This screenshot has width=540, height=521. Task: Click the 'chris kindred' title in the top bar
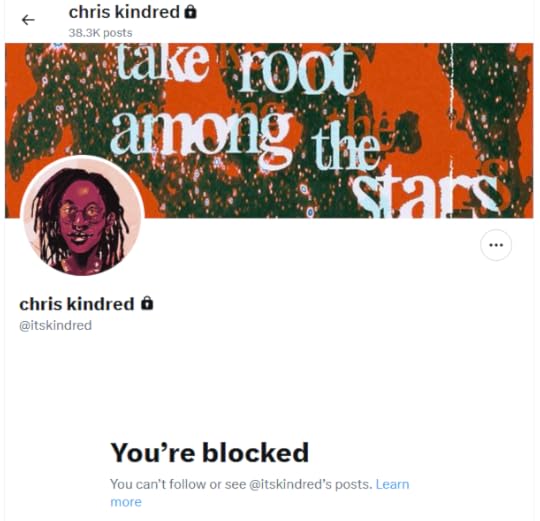point(124,12)
